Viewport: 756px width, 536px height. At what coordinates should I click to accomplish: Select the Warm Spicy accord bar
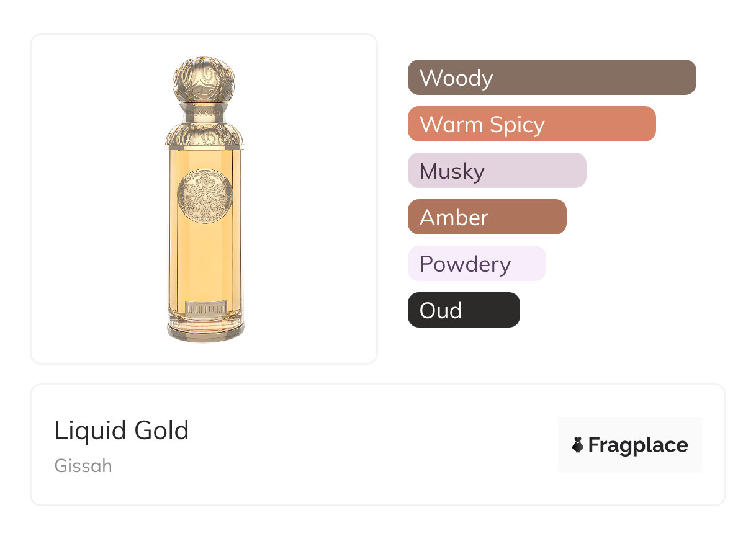(531, 124)
